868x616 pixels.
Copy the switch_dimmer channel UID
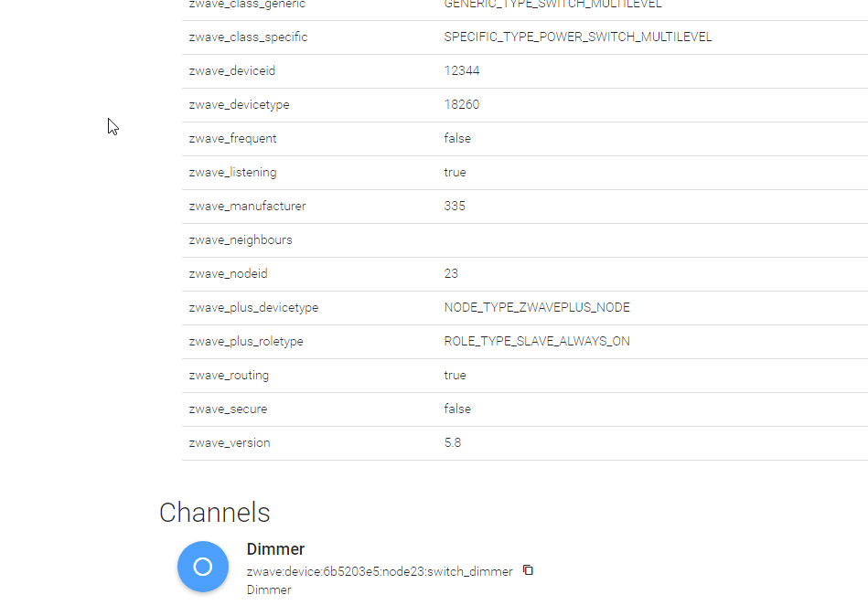pyautogui.click(x=528, y=570)
